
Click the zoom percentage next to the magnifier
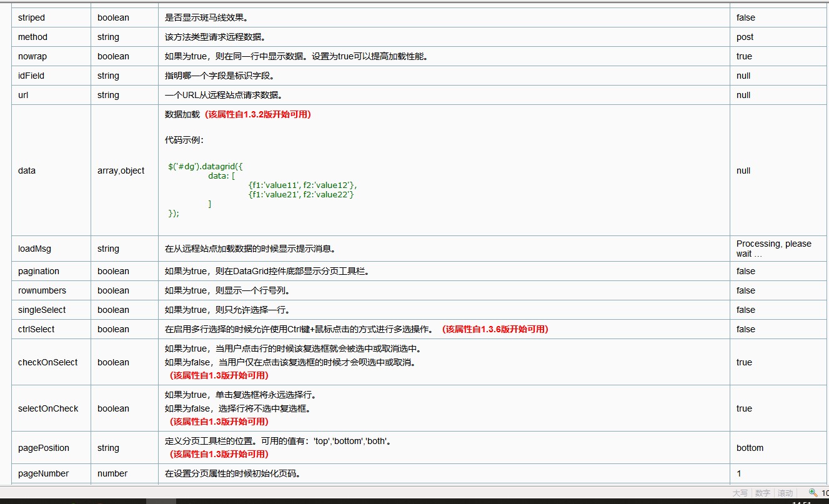[x=825, y=493]
